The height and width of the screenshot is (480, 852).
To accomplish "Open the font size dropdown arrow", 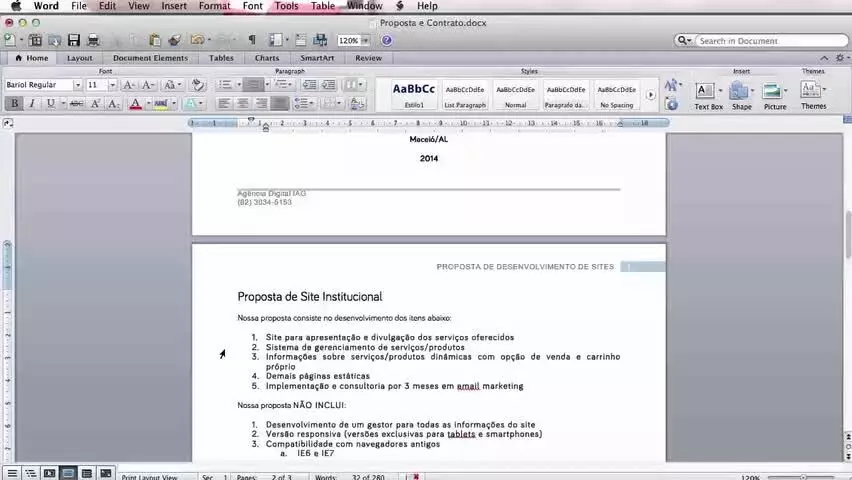I will click(112, 85).
